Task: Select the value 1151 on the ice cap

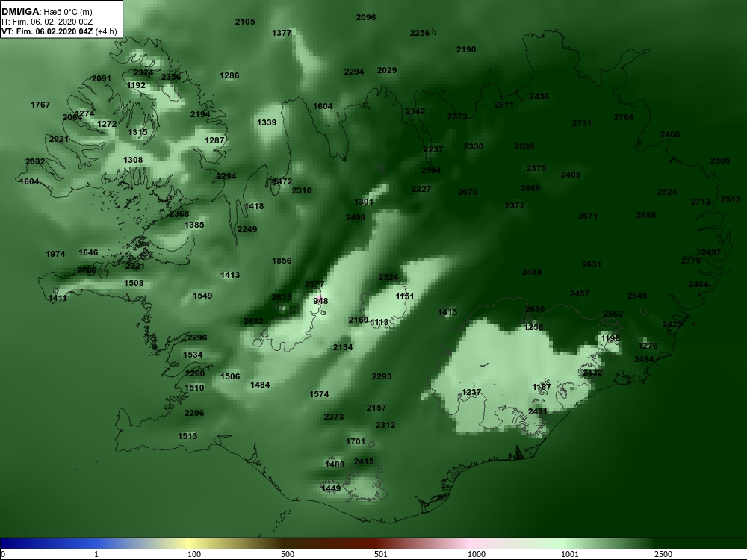Action: pyautogui.click(x=405, y=296)
